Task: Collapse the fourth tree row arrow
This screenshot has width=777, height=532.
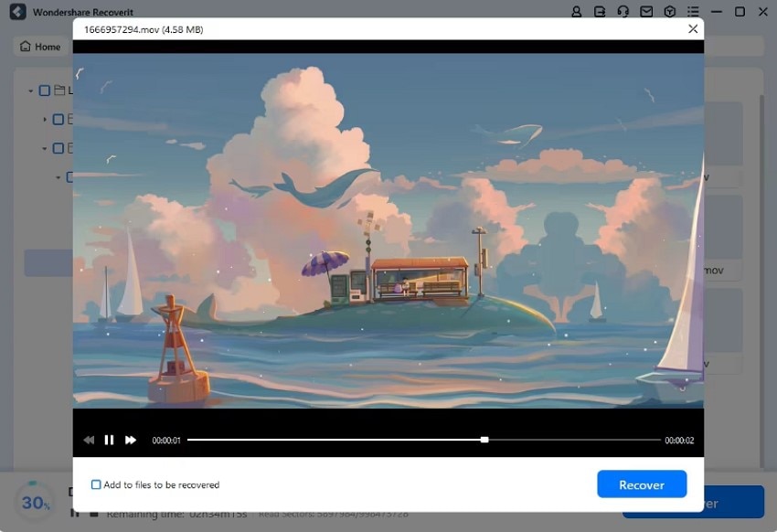Action: click(x=58, y=177)
